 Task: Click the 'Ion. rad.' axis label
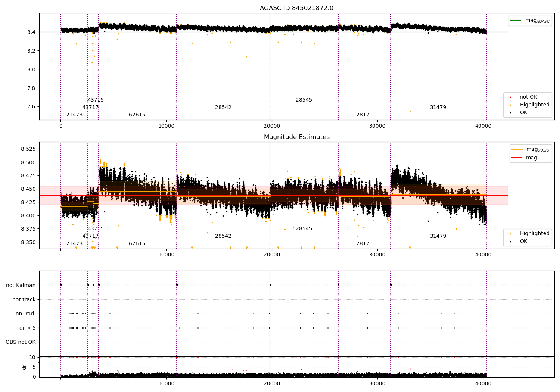[x=25, y=314]
